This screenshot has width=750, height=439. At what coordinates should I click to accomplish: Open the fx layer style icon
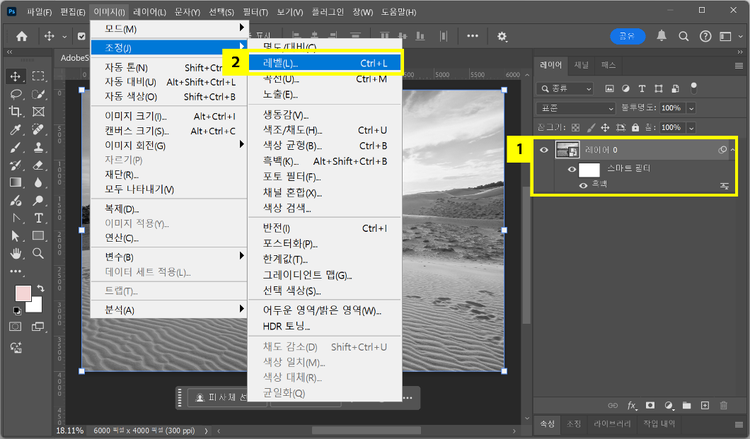[633, 406]
